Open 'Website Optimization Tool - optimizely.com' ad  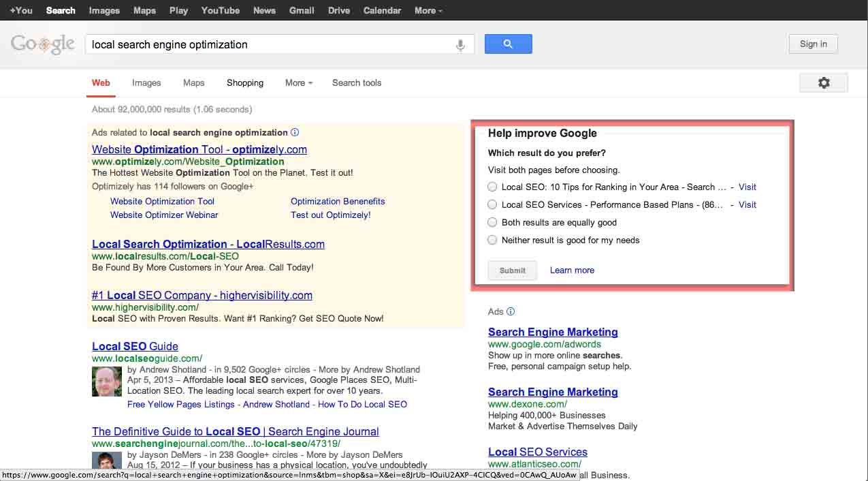click(x=199, y=149)
